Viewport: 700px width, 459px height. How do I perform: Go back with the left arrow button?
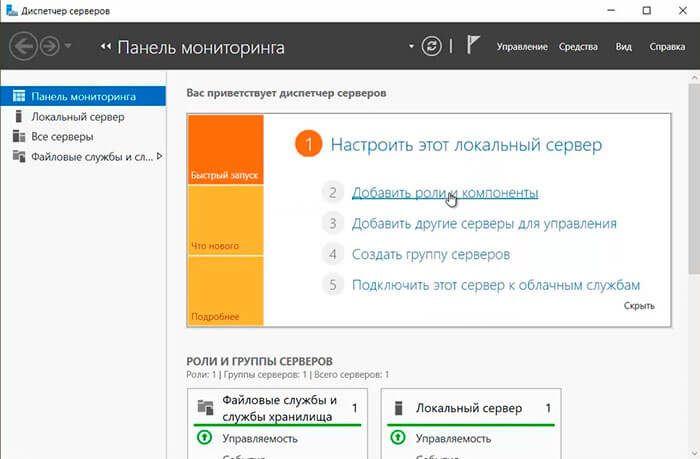coord(23,46)
